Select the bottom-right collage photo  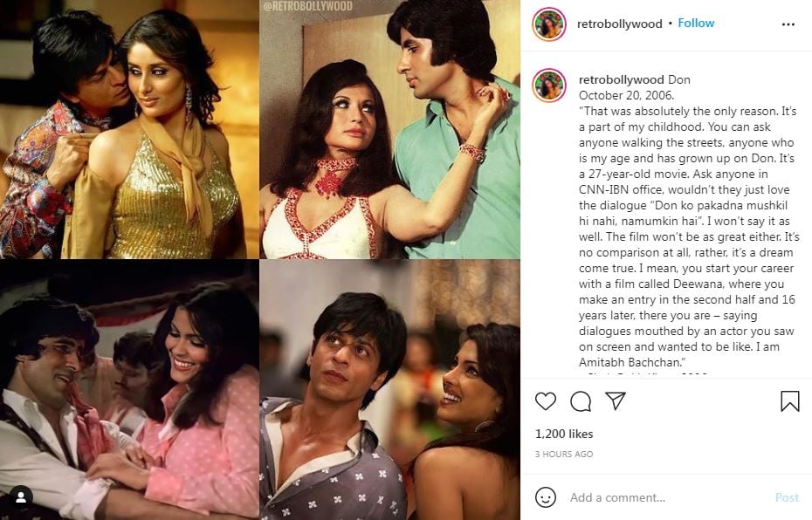(x=390, y=390)
